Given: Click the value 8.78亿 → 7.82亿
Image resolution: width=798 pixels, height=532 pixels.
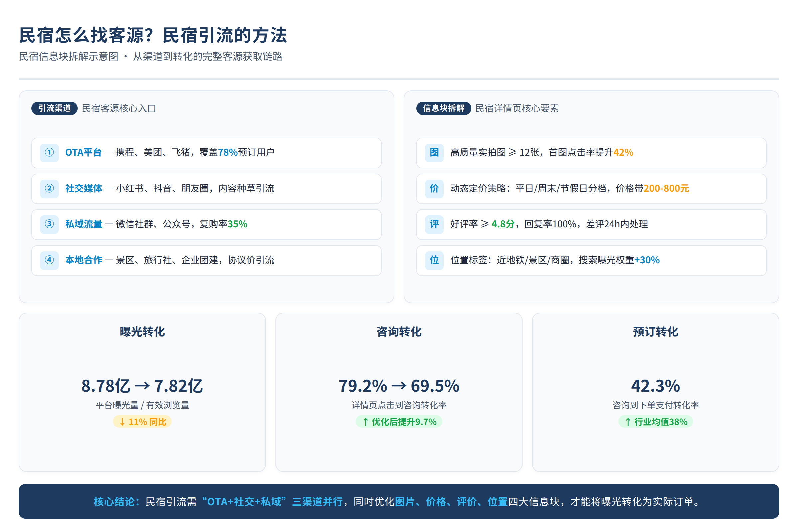Looking at the screenshot, I should 142,386.
